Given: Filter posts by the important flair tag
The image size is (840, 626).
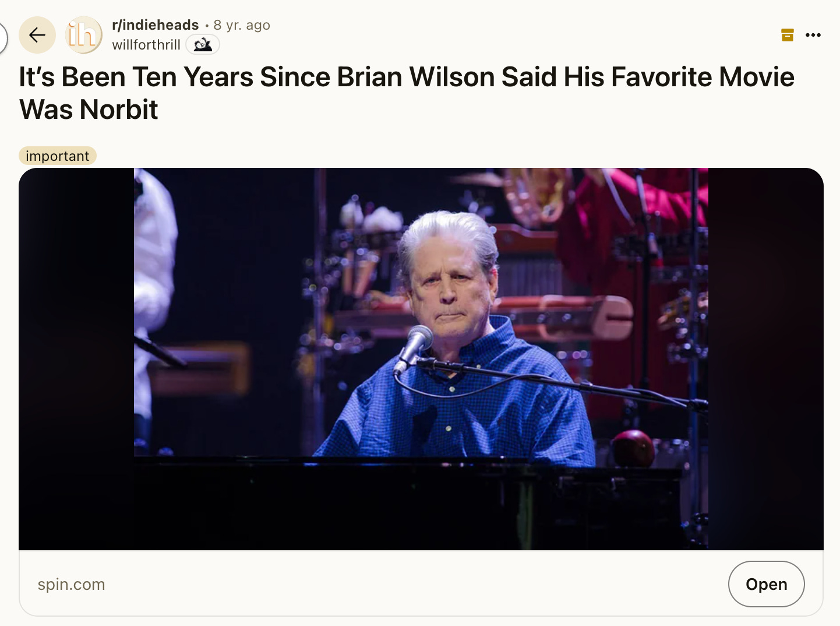Looking at the screenshot, I should [x=58, y=156].
